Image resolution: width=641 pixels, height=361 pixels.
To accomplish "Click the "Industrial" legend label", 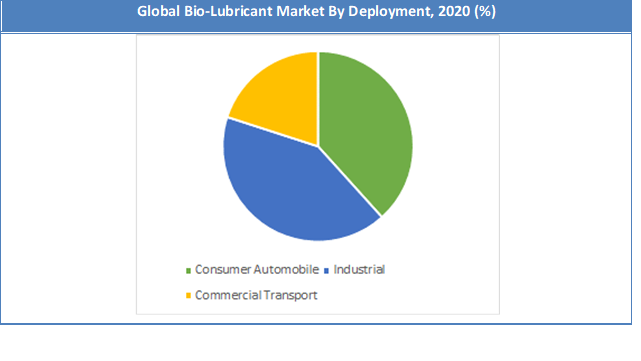I will pyautogui.click(x=359, y=270).
